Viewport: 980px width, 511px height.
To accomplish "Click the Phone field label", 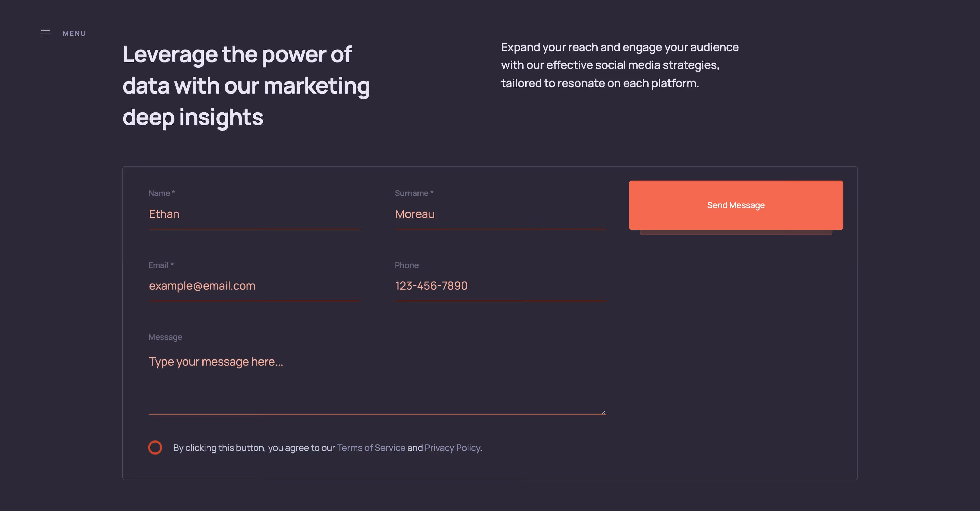I will 406,265.
